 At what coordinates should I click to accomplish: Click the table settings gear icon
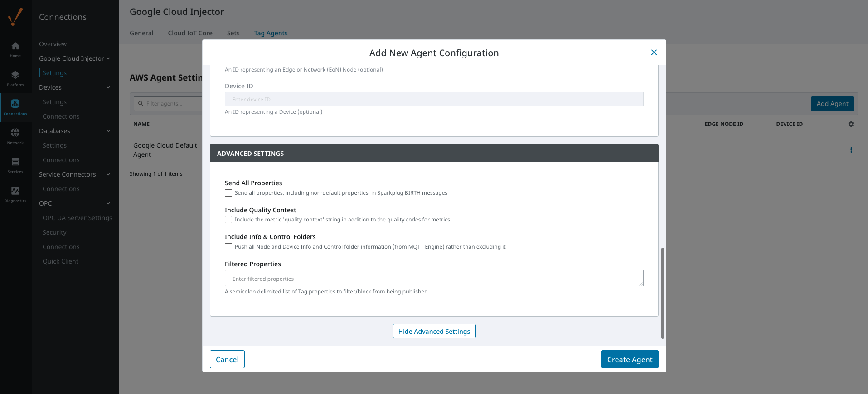pos(851,124)
